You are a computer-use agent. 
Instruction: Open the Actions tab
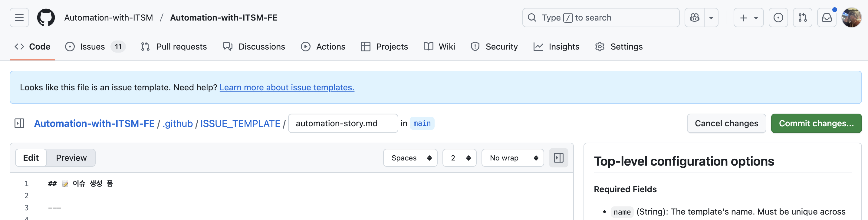pos(323,47)
